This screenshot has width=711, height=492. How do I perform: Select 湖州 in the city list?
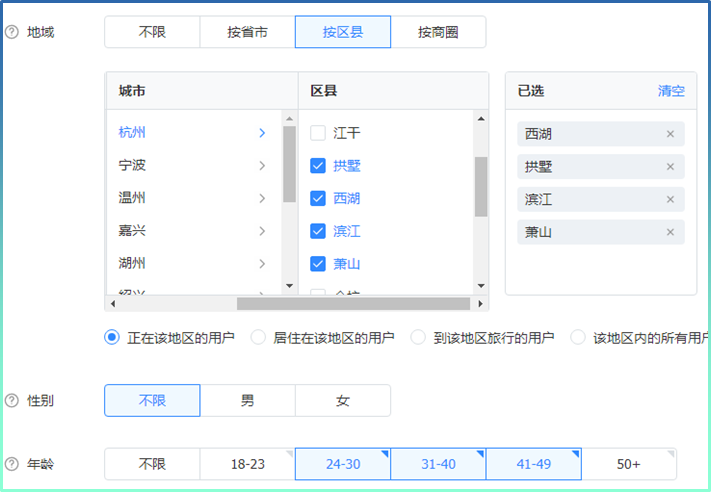click(132, 263)
